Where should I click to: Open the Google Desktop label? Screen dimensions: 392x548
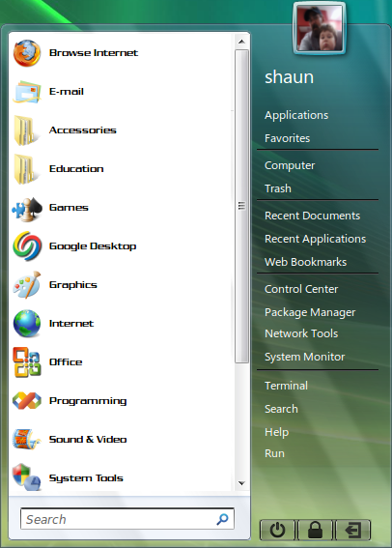[93, 246]
